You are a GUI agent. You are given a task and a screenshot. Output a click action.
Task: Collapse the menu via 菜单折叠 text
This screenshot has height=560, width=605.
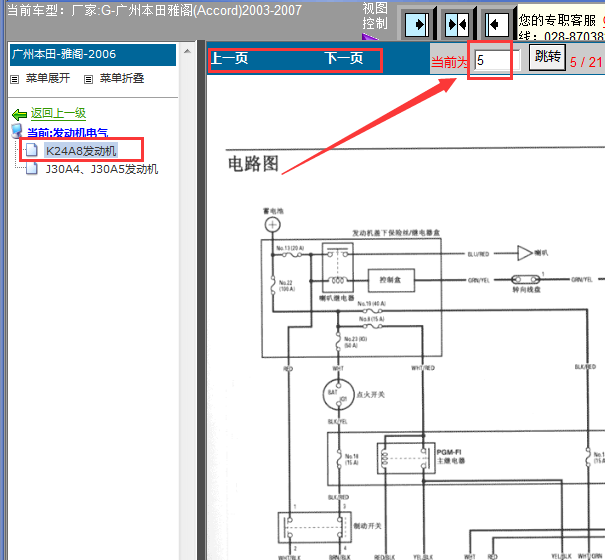121,79
